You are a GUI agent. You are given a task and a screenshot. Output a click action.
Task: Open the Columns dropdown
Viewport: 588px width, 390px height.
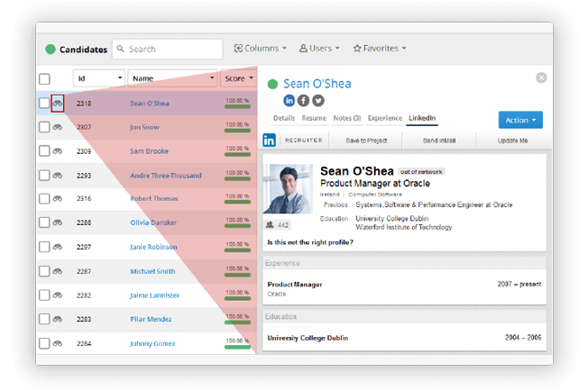pyautogui.click(x=261, y=48)
